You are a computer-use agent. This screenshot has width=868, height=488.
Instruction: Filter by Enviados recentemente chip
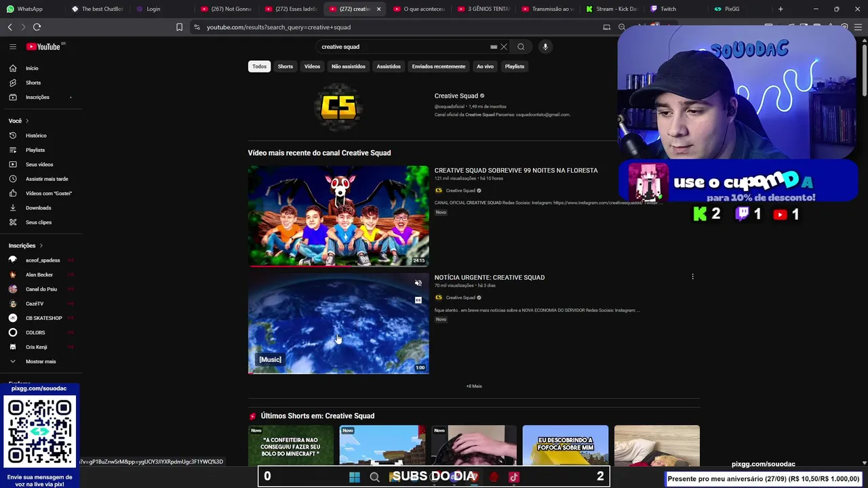[439, 66]
